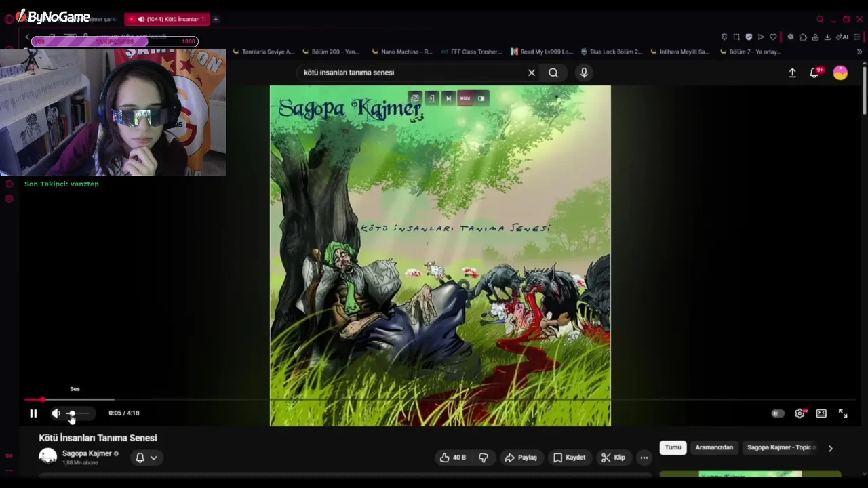Open a new browser tab
The width and height of the screenshot is (868, 488).
click(x=216, y=19)
